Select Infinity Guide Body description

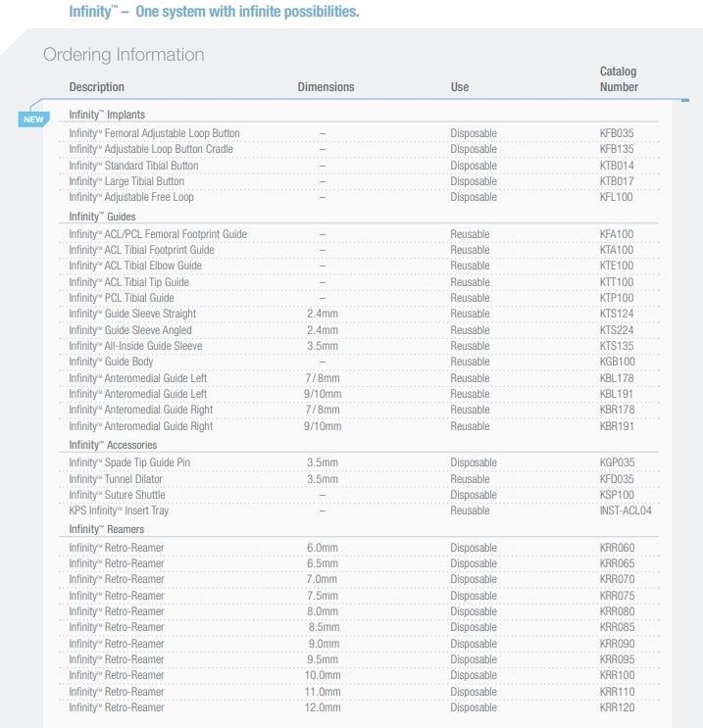[x=111, y=362]
